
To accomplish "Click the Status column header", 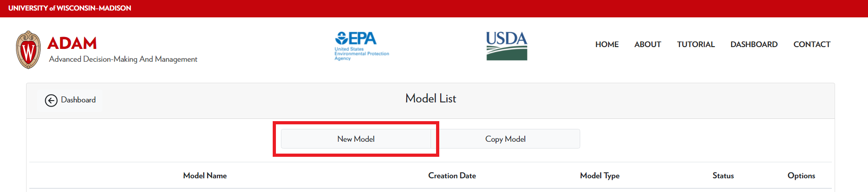I will coord(723,176).
